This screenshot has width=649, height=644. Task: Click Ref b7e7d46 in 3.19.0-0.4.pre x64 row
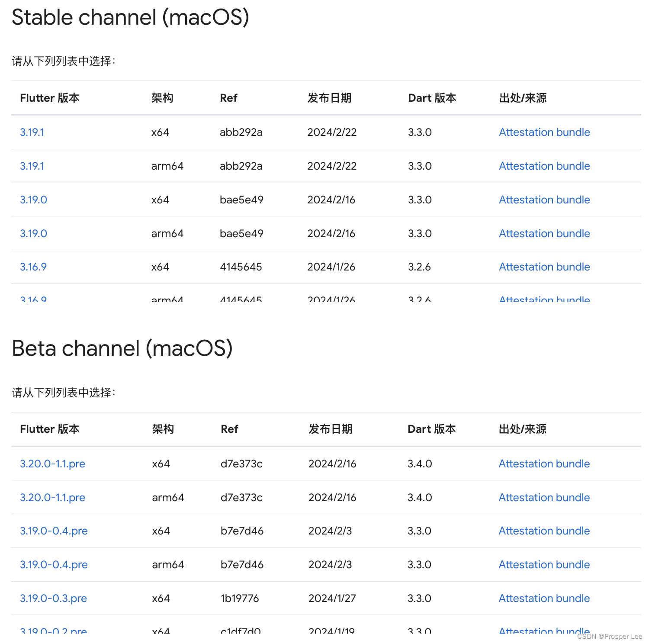tap(242, 531)
